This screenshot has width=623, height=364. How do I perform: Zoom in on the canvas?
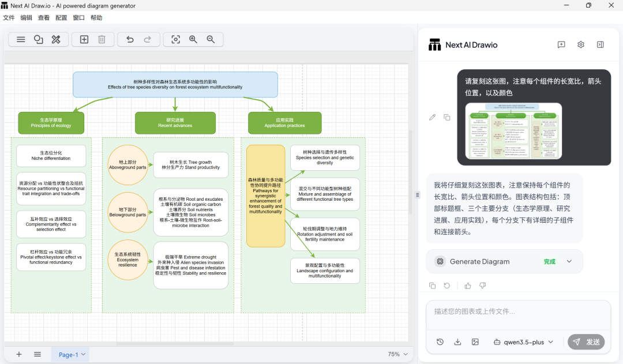pyautogui.click(x=193, y=39)
